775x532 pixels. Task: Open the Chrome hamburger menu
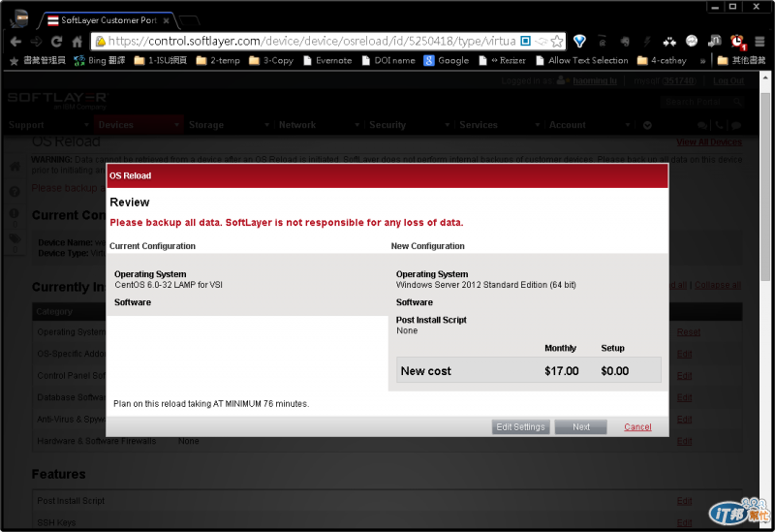pos(760,42)
